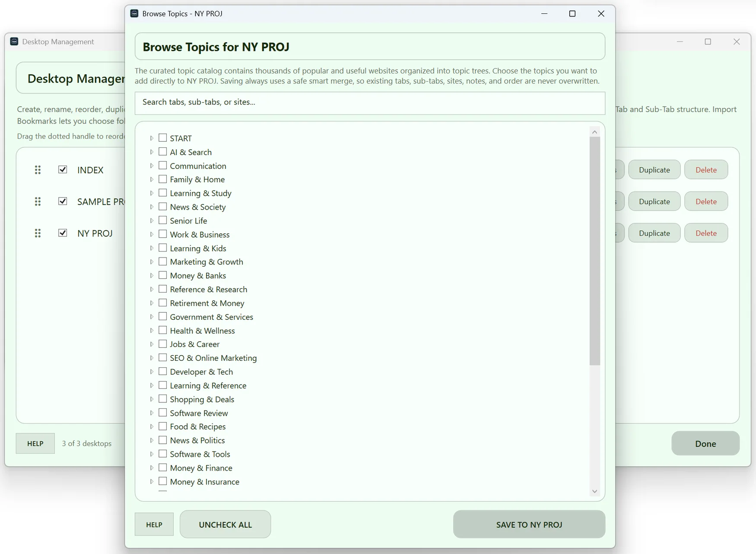This screenshot has height=554, width=756.
Task: Click Desktop Management window title icon
Action: (x=14, y=41)
